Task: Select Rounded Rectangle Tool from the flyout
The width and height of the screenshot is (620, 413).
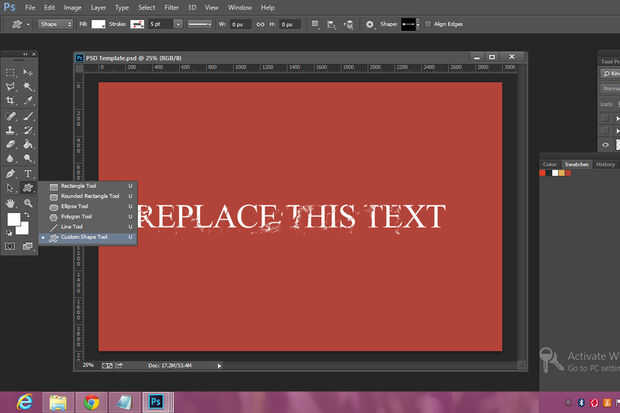Action: [x=89, y=196]
